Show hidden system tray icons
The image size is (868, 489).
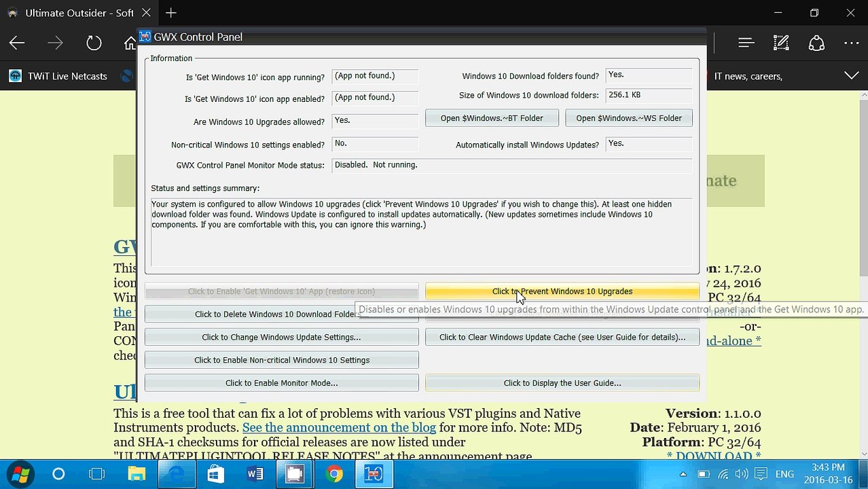pyautogui.click(x=683, y=474)
